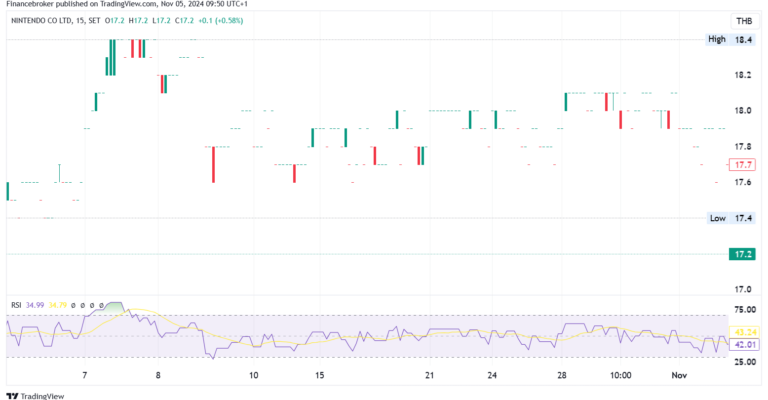This screenshot has width=768, height=400.
Task: Click the date label 15 on time axis
Action: pyautogui.click(x=319, y=376)
